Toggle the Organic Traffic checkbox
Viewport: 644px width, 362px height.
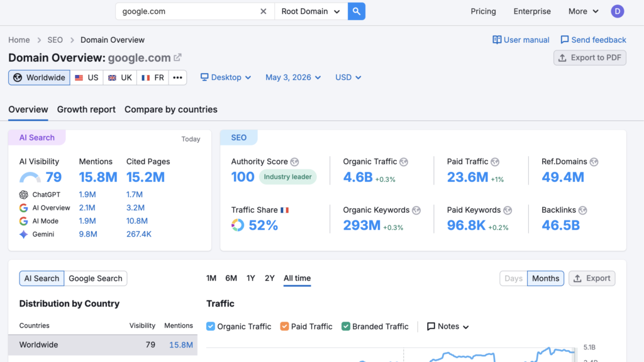click(211, 326)
